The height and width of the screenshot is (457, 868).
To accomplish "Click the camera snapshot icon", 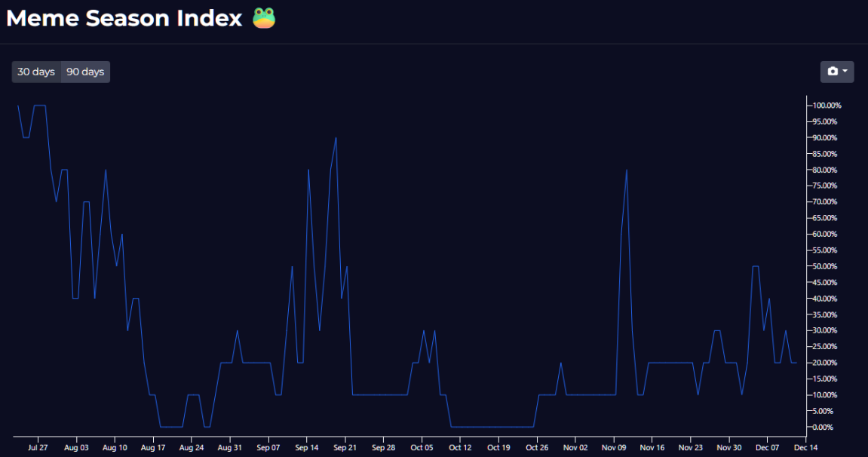I will [x=833, y=72].
